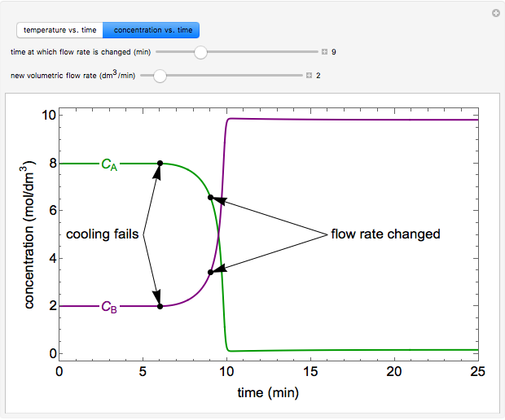Click the flow rate changed point on the CA curve
The image size is (505, 420).
click(210, 198)
